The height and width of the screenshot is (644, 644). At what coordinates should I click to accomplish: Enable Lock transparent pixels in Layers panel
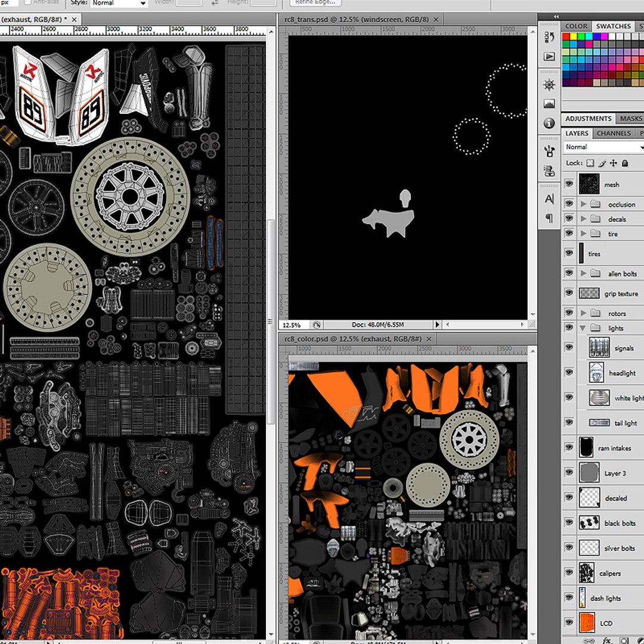(x=590, y=163)
